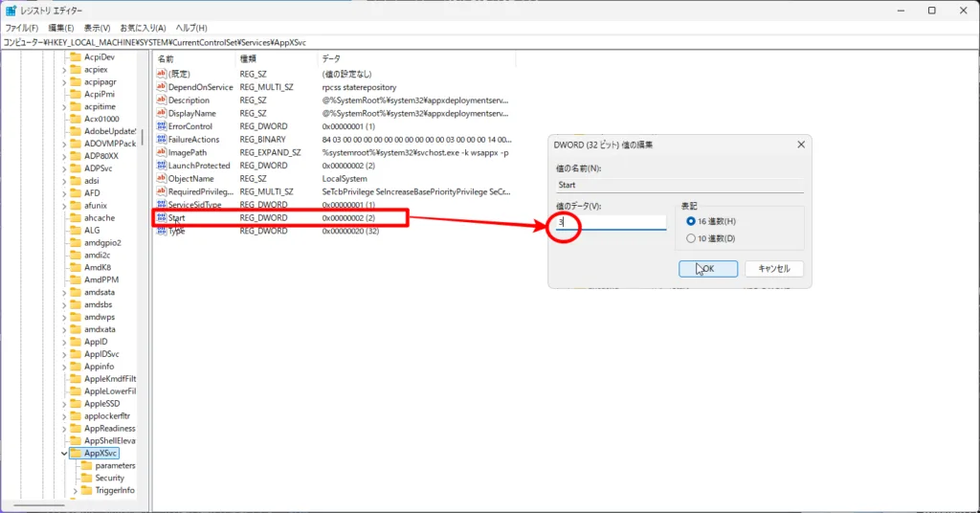Click the ErrorControl DWORD value icon
Viewport: 980px width, 513px height.
162,126
